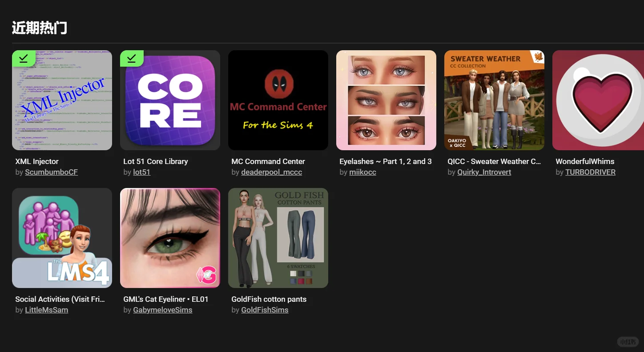The image size is (644, 352).
Task: Select the "Lot 51 Core Library" title
Action: click(156, 161)
